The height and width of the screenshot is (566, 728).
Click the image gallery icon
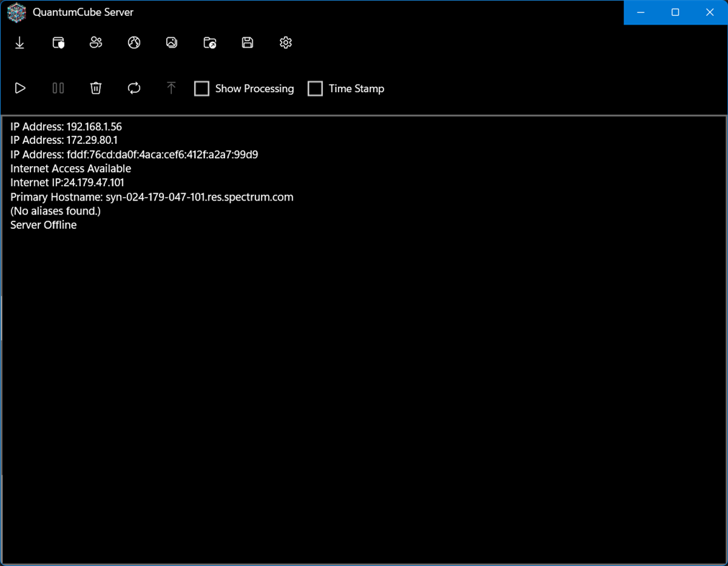click(171, 42)
